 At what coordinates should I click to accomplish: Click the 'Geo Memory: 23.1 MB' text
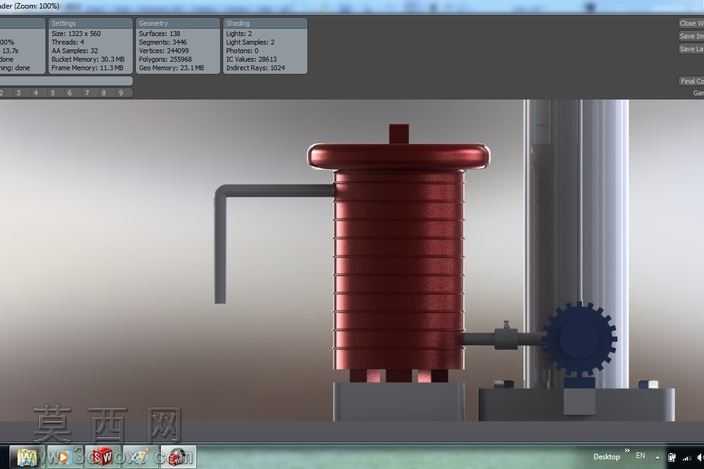(172, 68)
